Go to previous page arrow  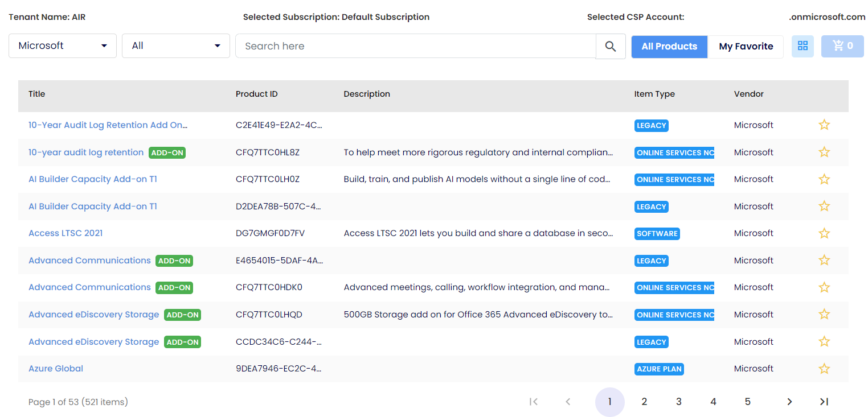click(x=568, y=402)
